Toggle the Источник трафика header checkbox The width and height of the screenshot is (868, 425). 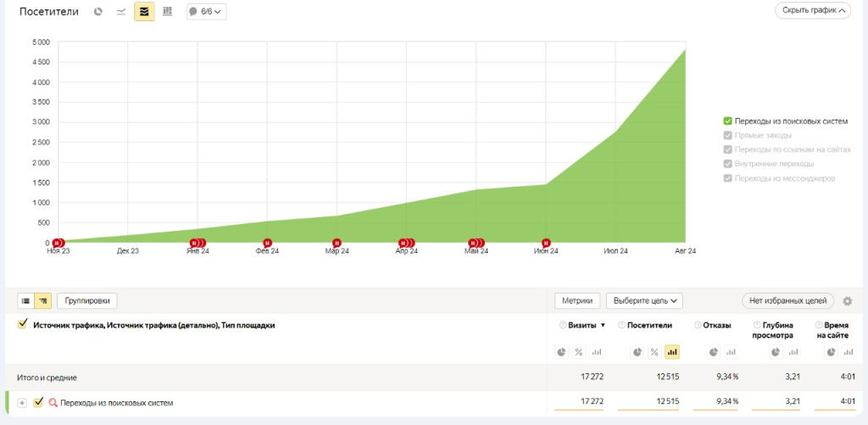[22, 324]
